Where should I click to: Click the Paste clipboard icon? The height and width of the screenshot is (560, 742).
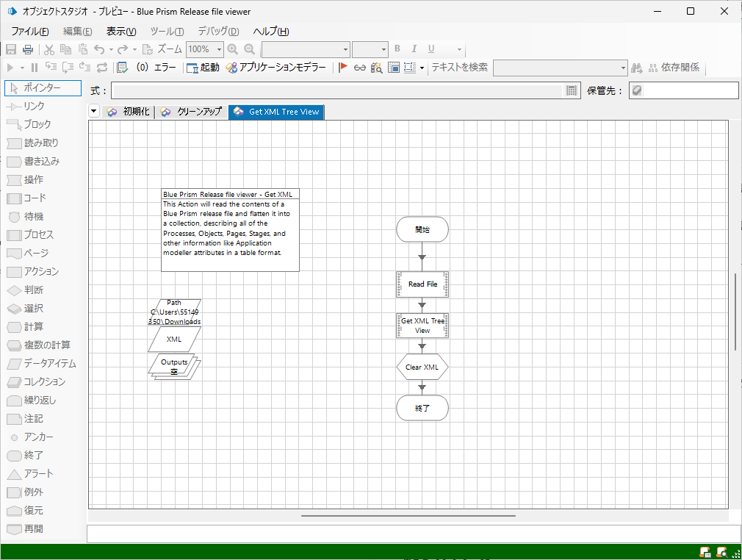coord(83,49)
